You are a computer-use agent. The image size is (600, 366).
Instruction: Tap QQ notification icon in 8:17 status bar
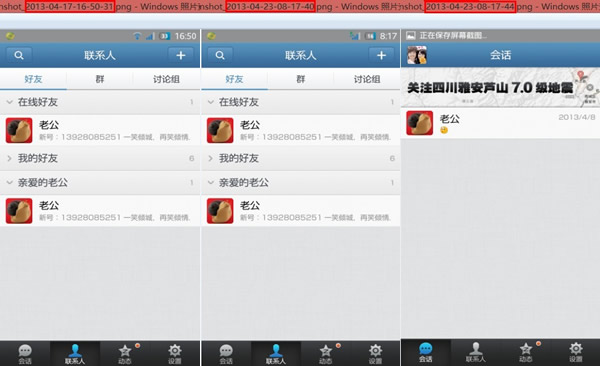click(211, 36)
